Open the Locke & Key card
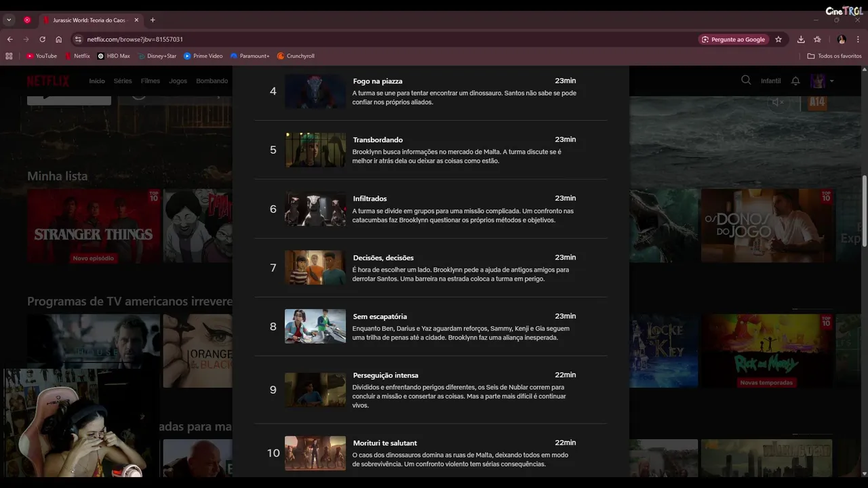This screenshot has height=488, width=868. coord(664,350)
